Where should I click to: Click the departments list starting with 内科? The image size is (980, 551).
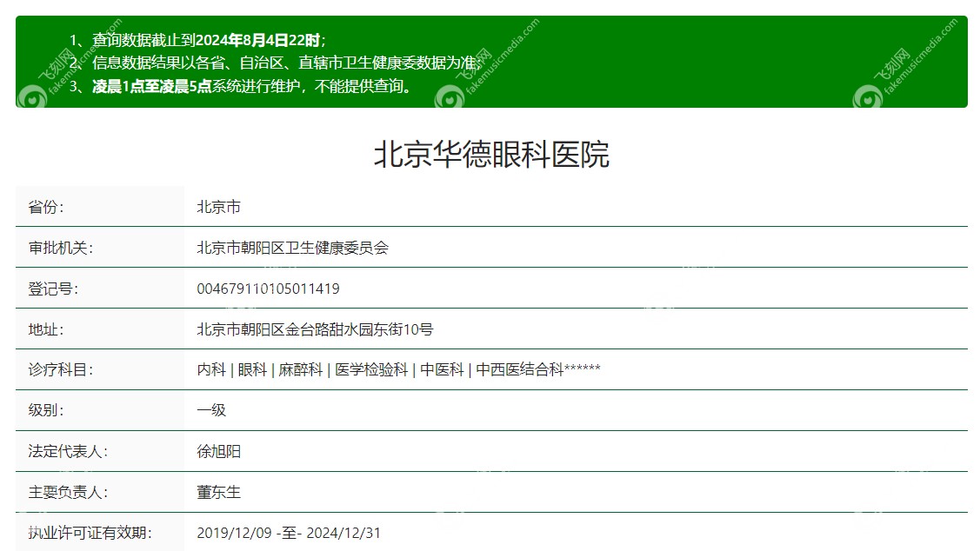point(399,370)
